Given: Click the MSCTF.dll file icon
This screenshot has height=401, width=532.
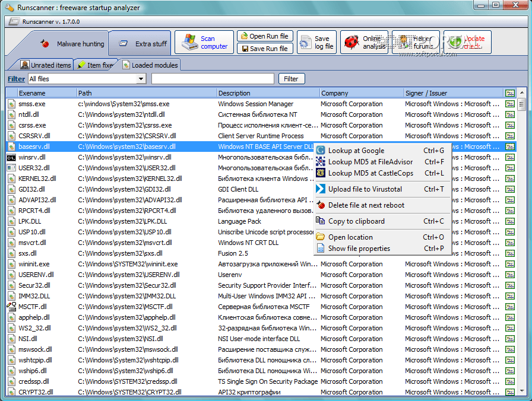Looking at the screenshot, I should (11, 307).
